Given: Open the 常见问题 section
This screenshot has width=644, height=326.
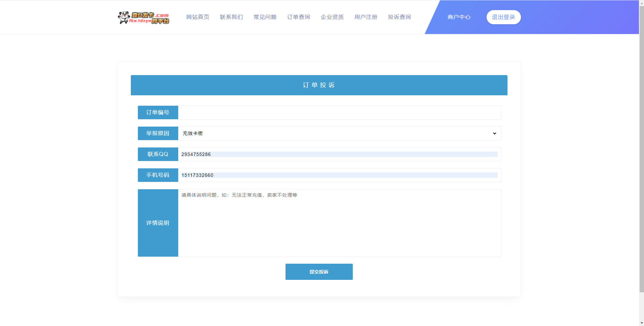Looking at the screenshot, I should [x=265, y=17].
